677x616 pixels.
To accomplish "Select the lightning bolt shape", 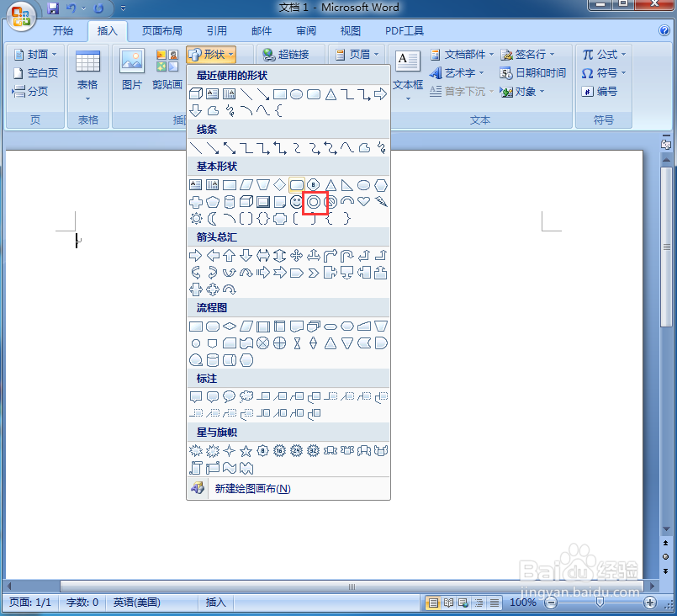I will 381,201.
